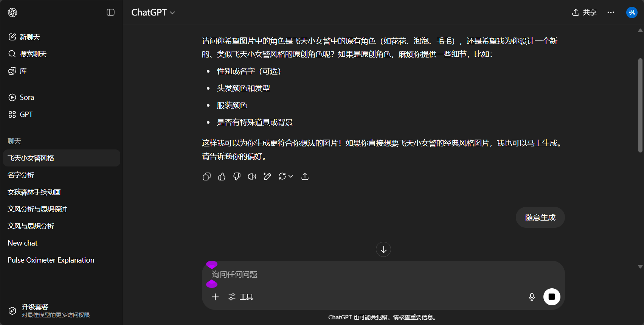Give the response a thumbs up
This screenshot has width=644, height=325.
pos(222,176)
